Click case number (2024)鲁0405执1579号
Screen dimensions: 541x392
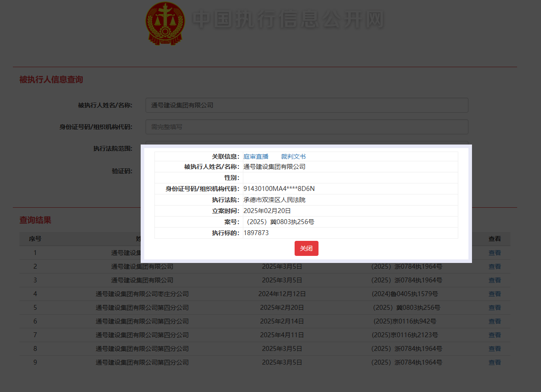[405, 294]
